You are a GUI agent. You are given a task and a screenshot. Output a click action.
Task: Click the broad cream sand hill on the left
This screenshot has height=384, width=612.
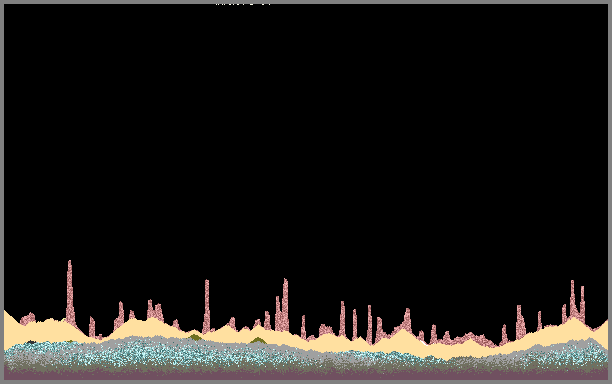click(x=51, y=330)
